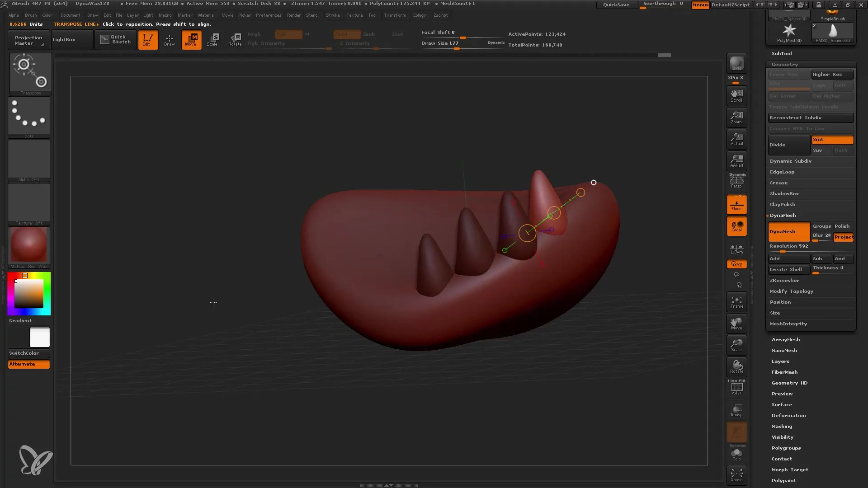This screenshot has width=868, height=488.
Task: Click the Rotate view icon in the right shelf
Action: pyautogui.click(x=736, y=367)
